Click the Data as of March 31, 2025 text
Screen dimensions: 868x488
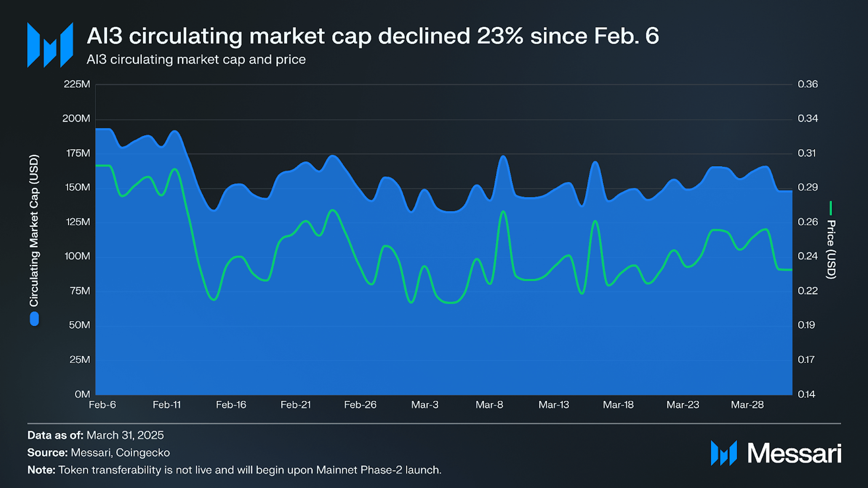click(x=96, y=435)
